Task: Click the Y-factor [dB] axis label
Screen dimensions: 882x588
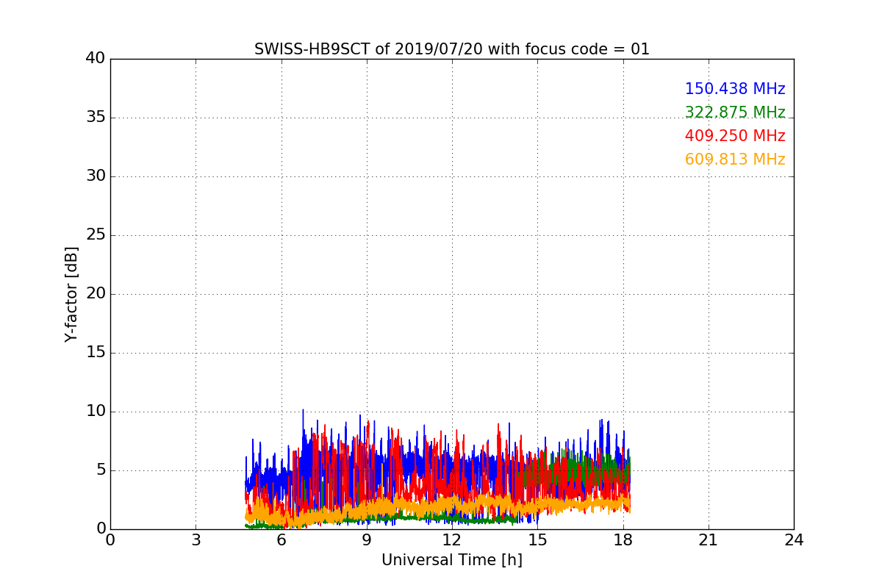Action: tap(71, 294)
